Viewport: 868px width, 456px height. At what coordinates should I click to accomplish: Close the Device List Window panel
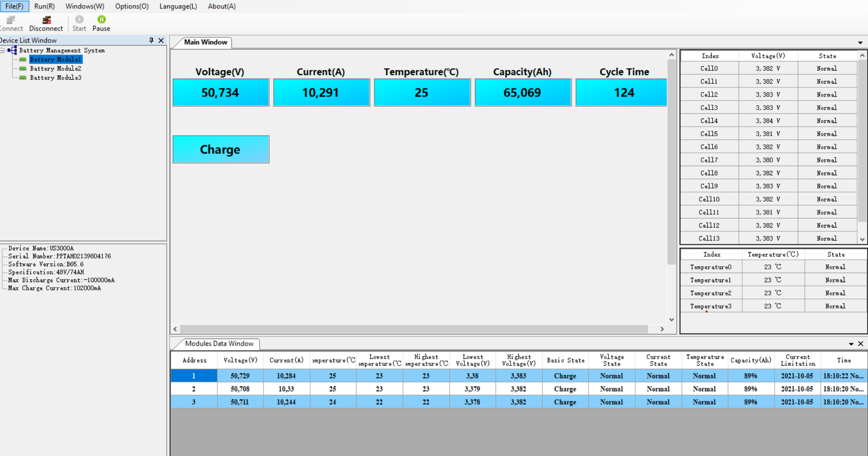pyautogui.click(x=161, y=41)
